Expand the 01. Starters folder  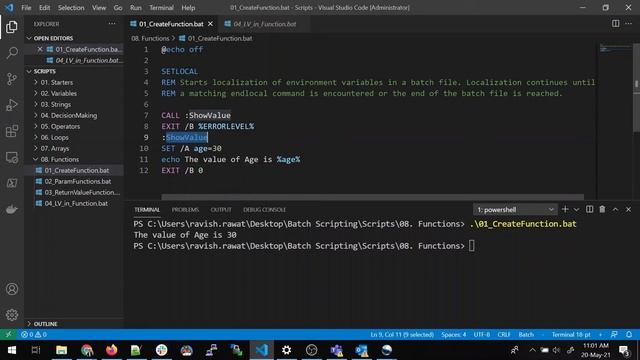pos(56,82)
